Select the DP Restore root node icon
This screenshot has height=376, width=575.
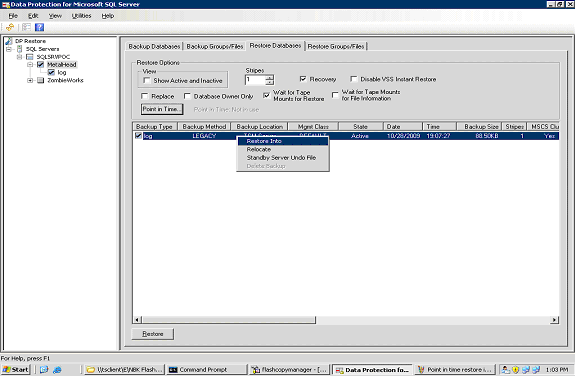tap(9, 41)
